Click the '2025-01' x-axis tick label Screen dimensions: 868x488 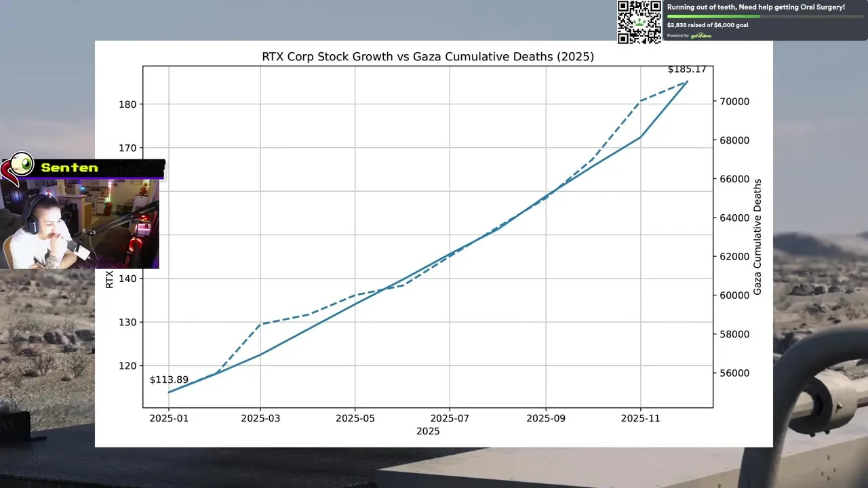pyautogui.click(x=169, y=418)
